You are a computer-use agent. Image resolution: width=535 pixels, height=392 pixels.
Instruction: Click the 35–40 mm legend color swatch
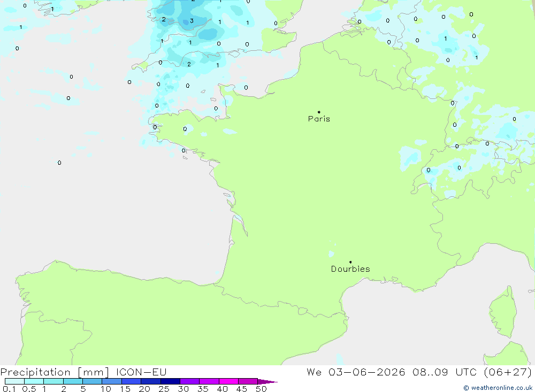pyautogui.click(x=209, y=381)
